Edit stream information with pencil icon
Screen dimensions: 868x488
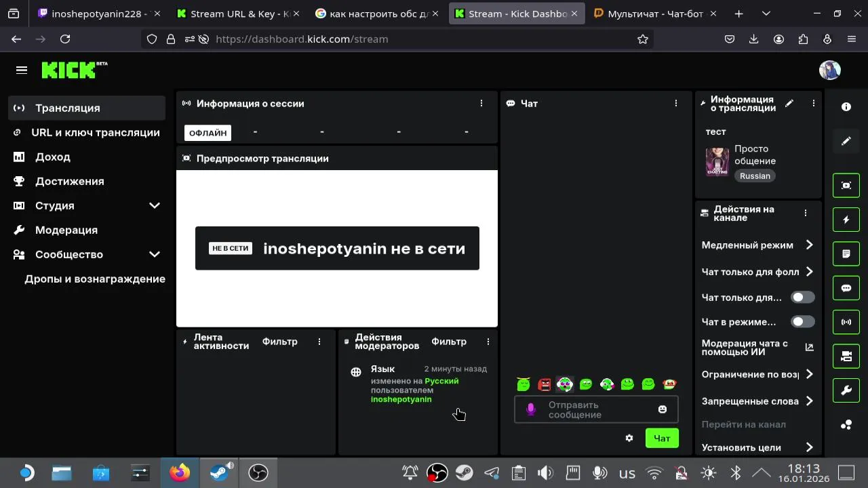coord(789,104)
